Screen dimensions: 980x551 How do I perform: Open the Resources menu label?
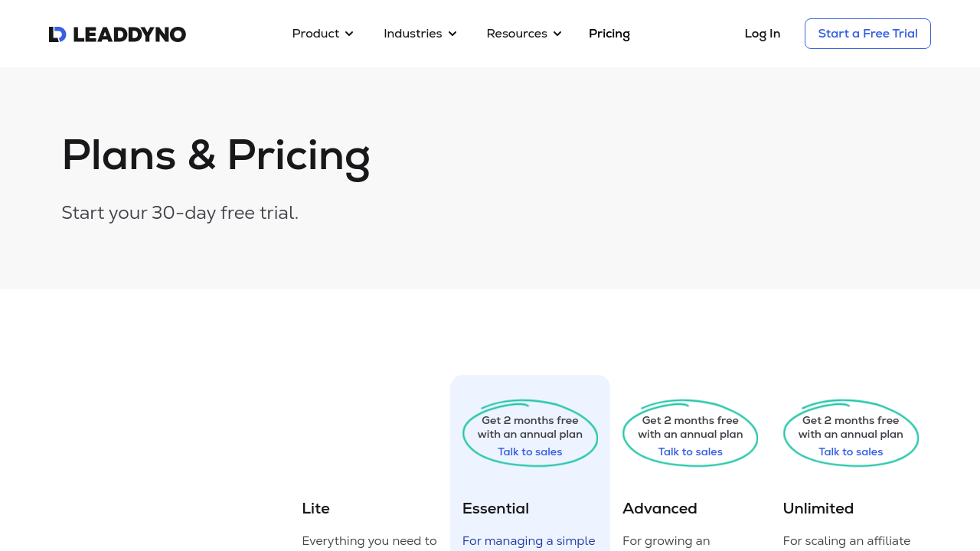[x=517, y=34]
